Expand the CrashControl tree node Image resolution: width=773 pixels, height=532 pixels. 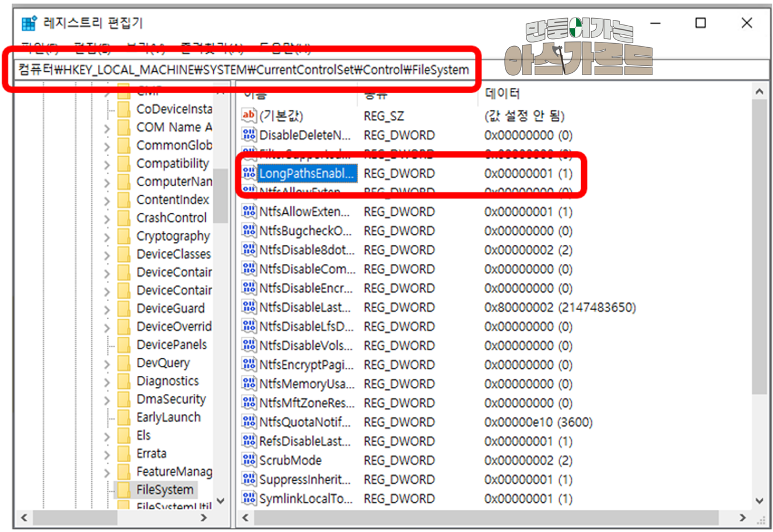pyautogui.click(x=107, y=219)
